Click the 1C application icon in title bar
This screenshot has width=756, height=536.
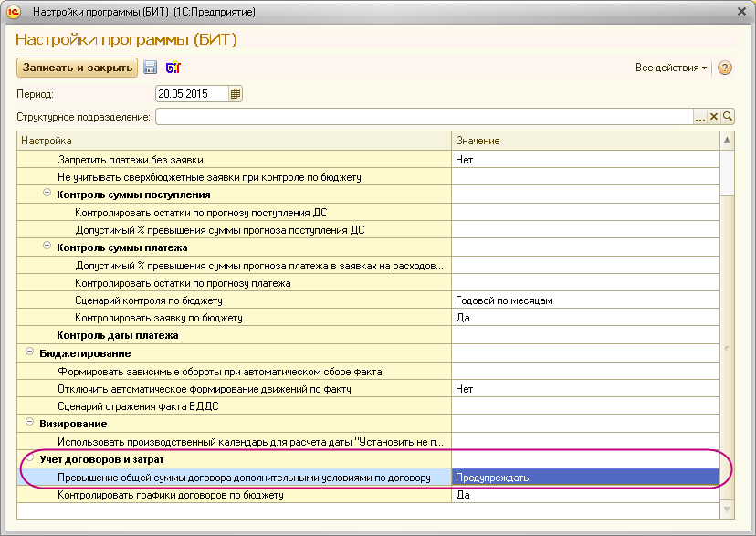tap(14, 13)
